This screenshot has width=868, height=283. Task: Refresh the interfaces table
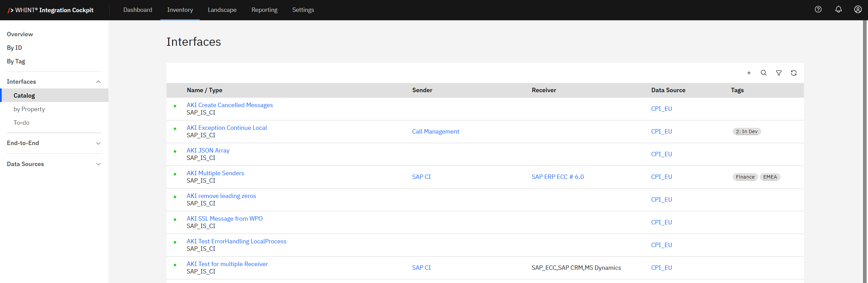794,73
